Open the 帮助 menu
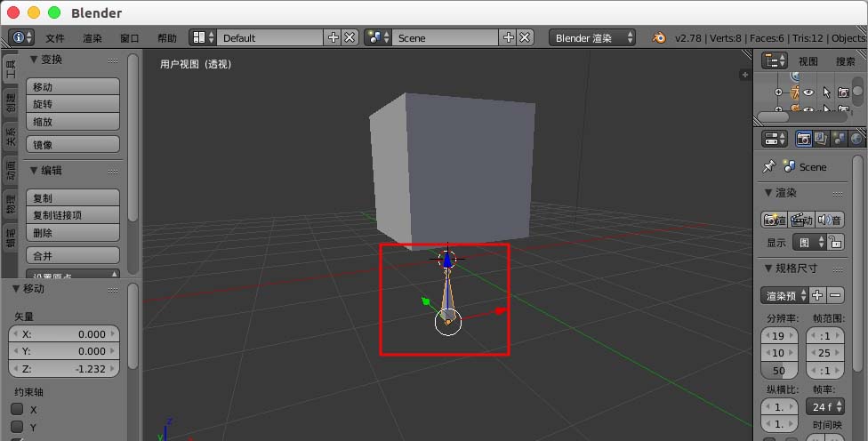The image size is (868, 441). (x=166, y=38)
